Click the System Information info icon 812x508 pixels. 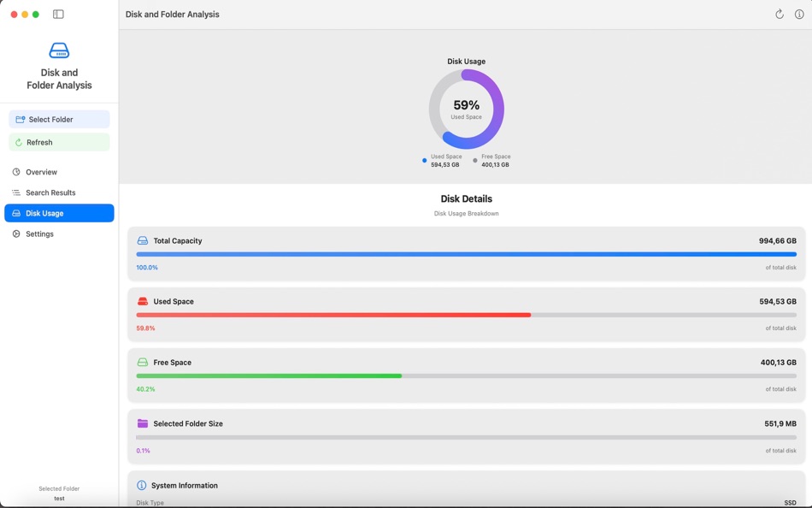coord(141,485)
